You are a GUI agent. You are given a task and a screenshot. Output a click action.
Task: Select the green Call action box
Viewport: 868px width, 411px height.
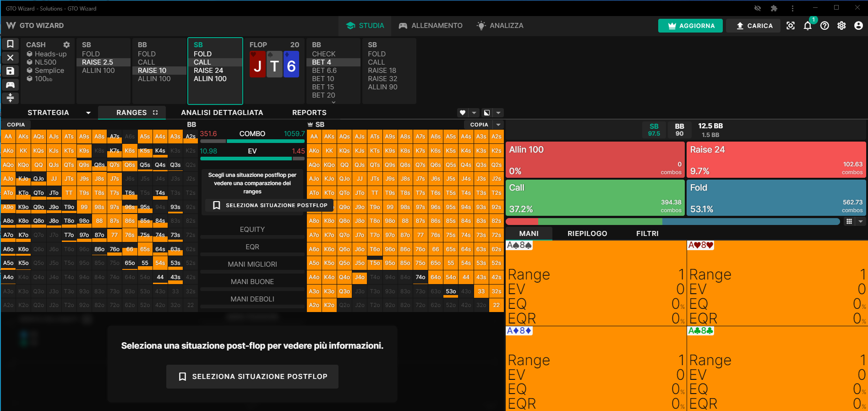coord(595,197)
